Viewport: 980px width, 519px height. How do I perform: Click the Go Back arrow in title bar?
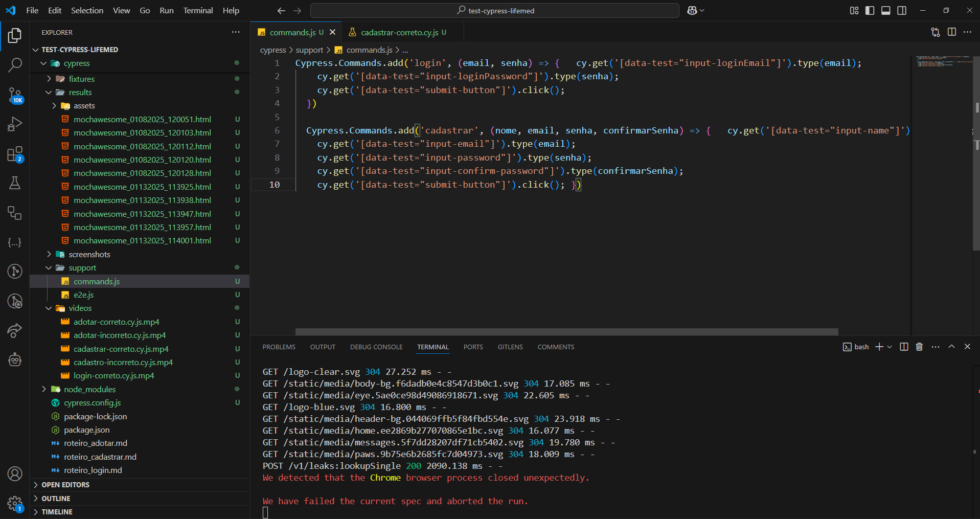tap(281, 10)
